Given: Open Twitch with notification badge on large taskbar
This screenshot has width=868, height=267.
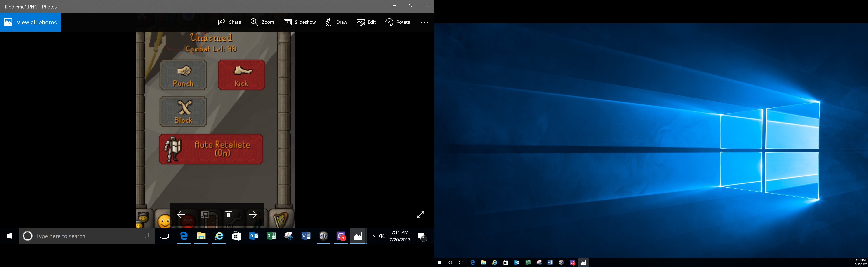Looking at the screenshot, I should click(x=341, y=236).
